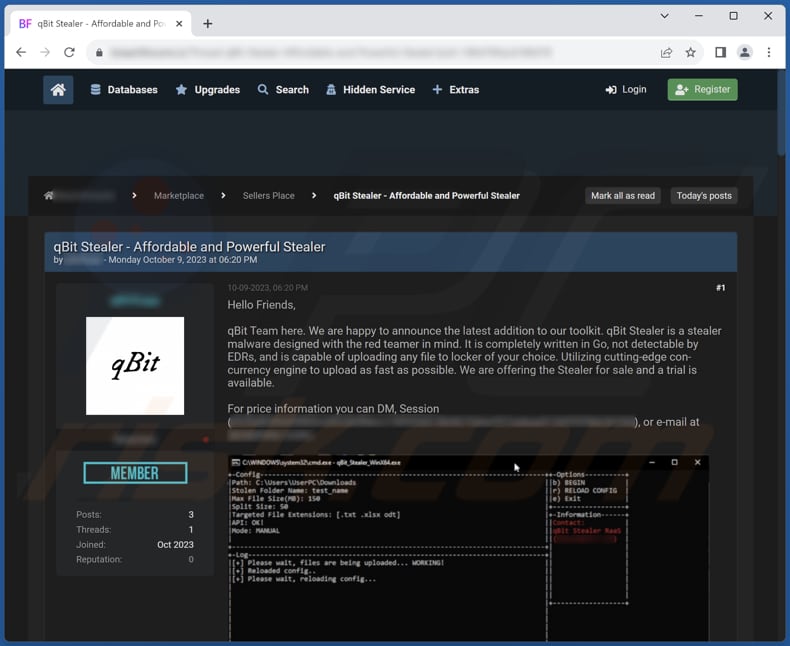Screen dimensions: 790x646
Task: Click the breadcrumb home icon
Action: click(49, 196)
